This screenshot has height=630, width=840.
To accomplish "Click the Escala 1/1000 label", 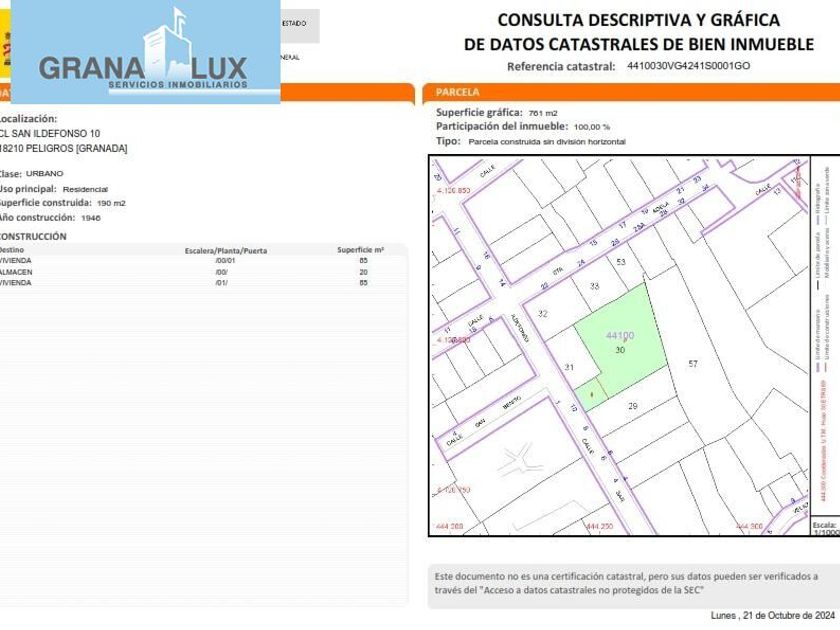I will pos(825,528).
